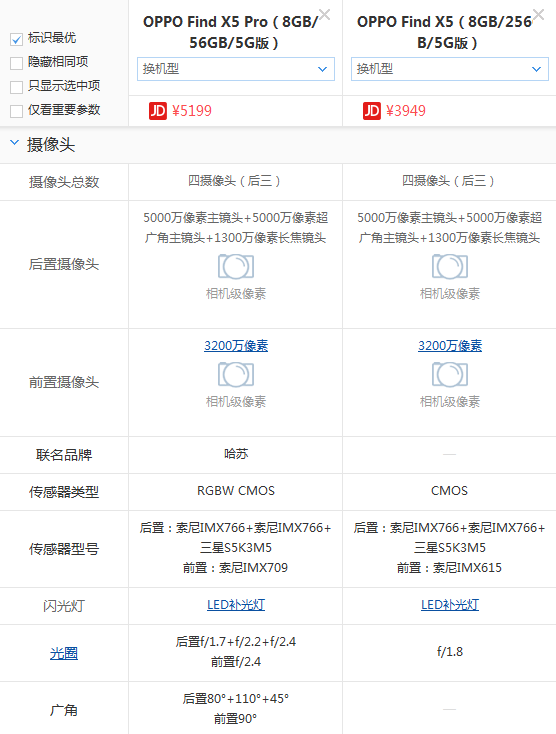This screenshot has width=556, height=734.
Task: Select the 联名品牌 row label
Action: (x=64, y=455)
